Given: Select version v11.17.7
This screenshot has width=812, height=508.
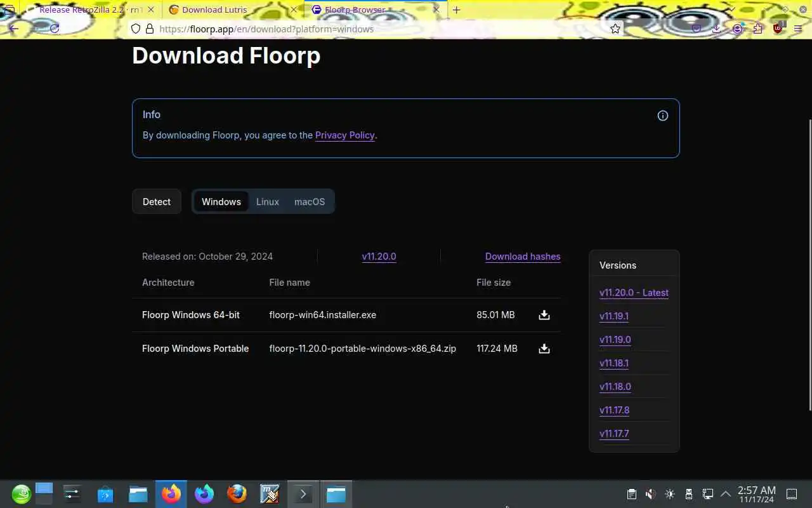Looking at the screenshot, I should [614, 434].
